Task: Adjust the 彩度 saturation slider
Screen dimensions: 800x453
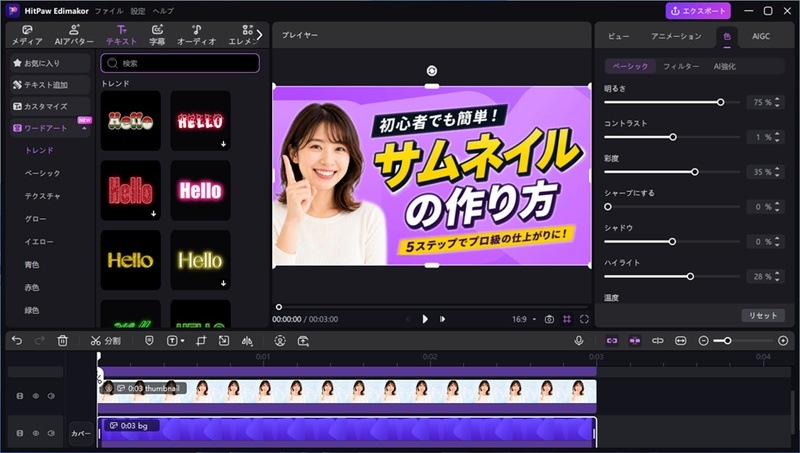Action: point(671,172)
